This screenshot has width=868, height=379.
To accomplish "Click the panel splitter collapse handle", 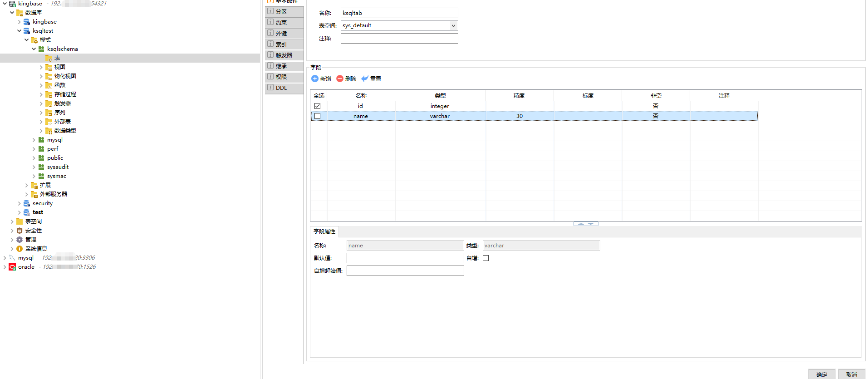I will pos(586,224).
